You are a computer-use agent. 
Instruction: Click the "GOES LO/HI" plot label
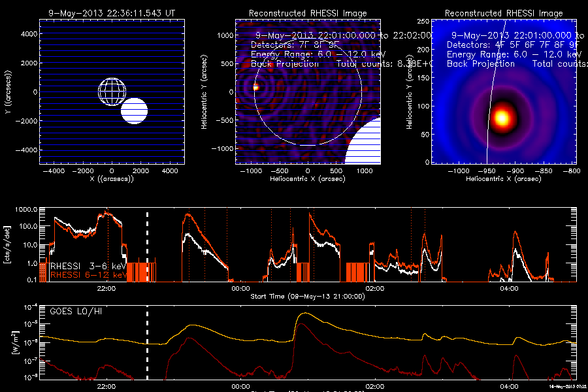[76, 312]
